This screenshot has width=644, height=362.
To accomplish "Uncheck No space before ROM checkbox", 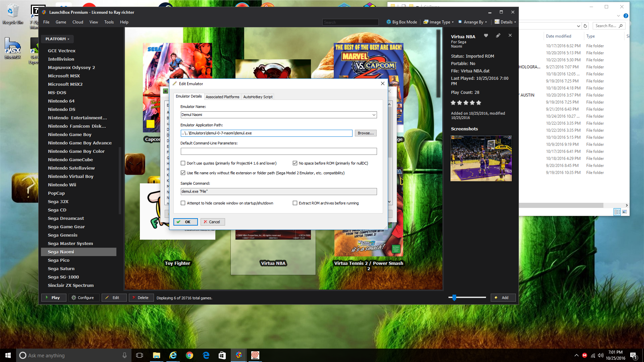I will 295,163.
